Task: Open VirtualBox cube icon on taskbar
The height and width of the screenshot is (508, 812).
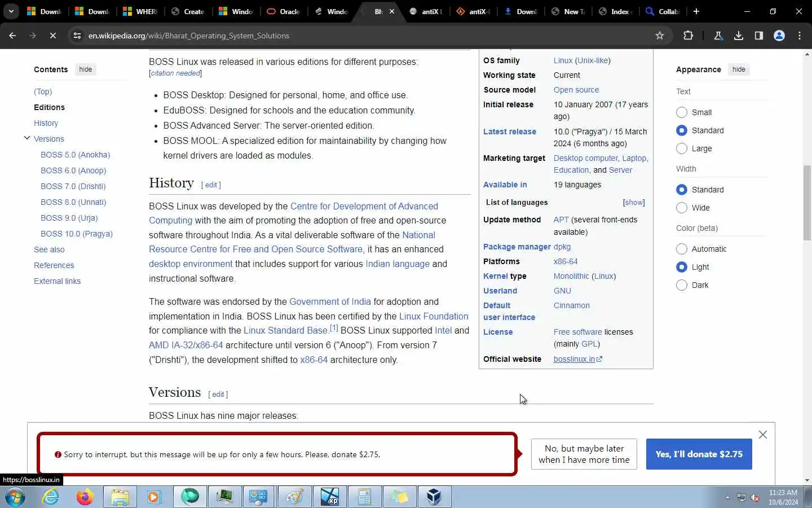Action: [434, 497]
